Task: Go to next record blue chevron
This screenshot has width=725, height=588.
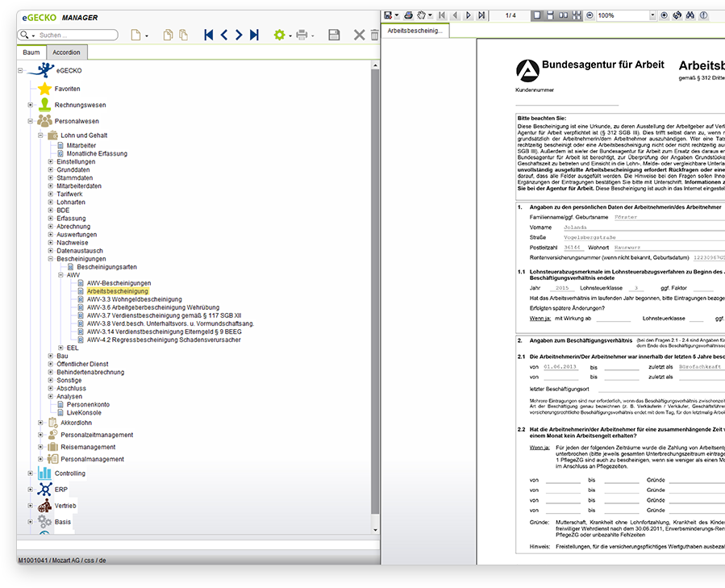Action: [239, 35]
